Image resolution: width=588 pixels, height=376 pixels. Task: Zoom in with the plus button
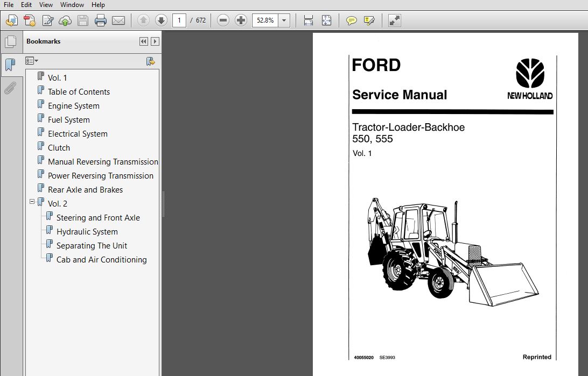point(241,20)
